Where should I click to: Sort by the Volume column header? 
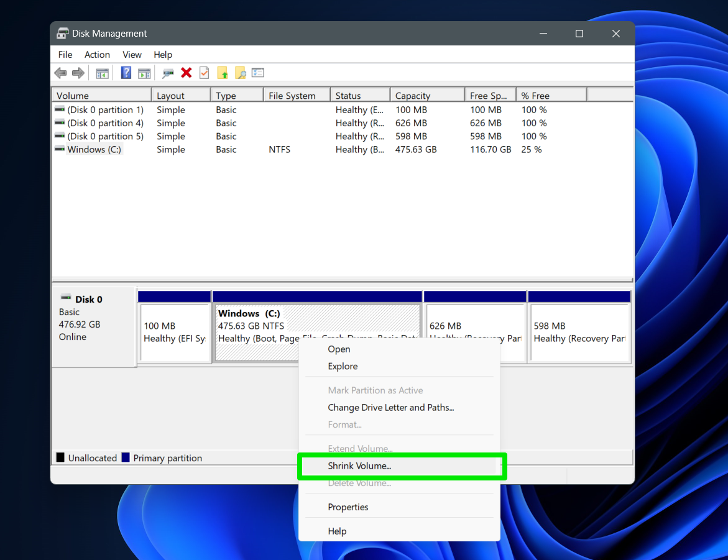click(102, 96)
